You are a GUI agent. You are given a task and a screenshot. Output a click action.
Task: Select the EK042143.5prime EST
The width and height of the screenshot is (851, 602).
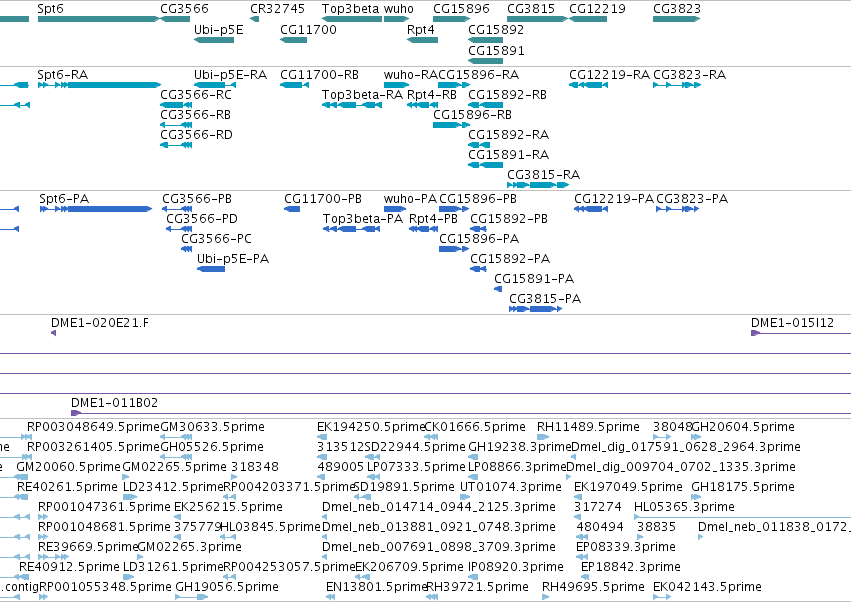[662, 597]
